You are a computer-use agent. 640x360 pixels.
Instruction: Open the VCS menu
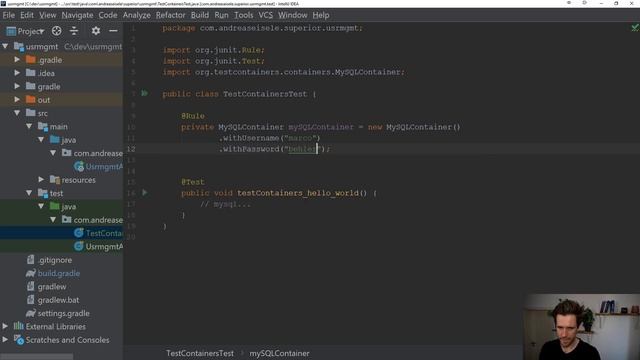click(x=266, y=15)
